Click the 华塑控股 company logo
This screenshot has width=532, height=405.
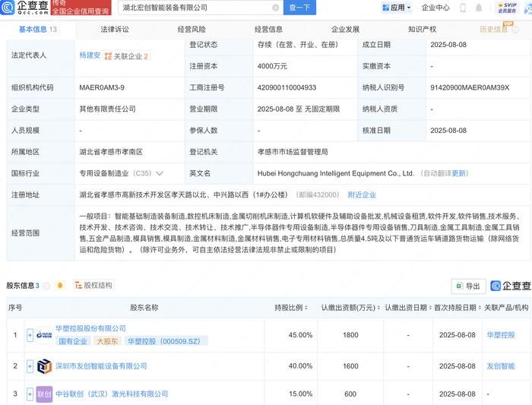[x=44, y=335]
